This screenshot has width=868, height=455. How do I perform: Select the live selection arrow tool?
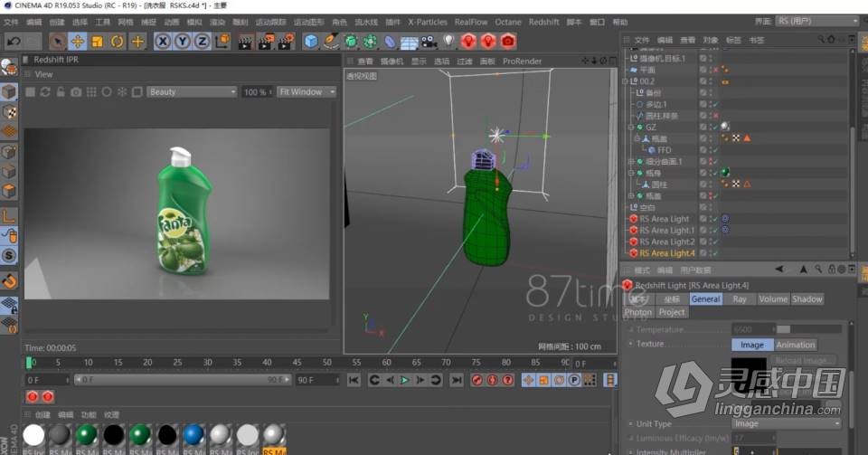coord(57,41)
